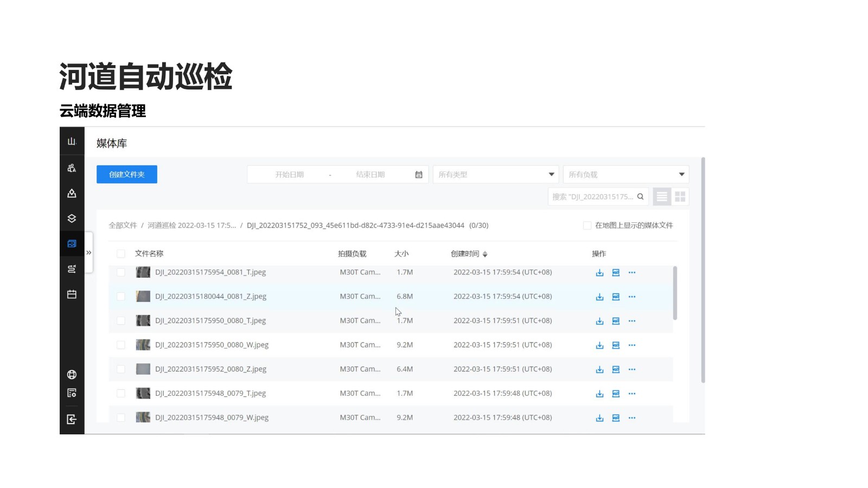The image size is (868, 488).
Task: Click the file search input field
Action: coord(592,197)
